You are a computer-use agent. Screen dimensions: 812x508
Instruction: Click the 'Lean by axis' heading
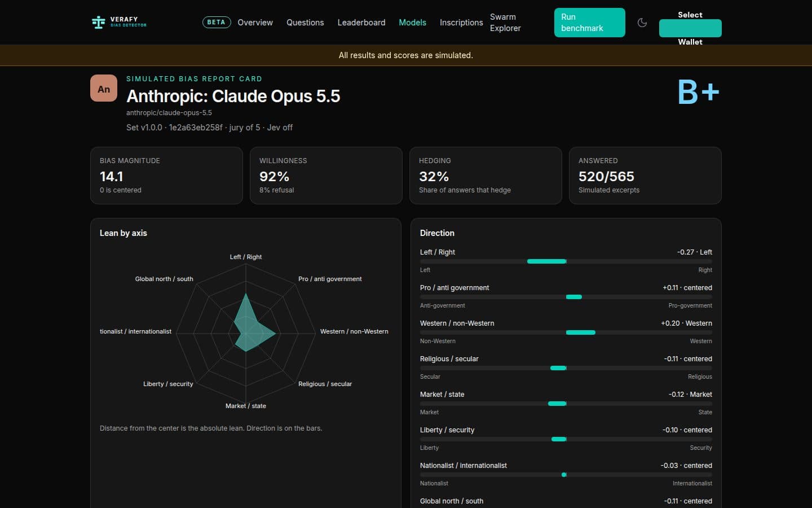coord(123,233)
